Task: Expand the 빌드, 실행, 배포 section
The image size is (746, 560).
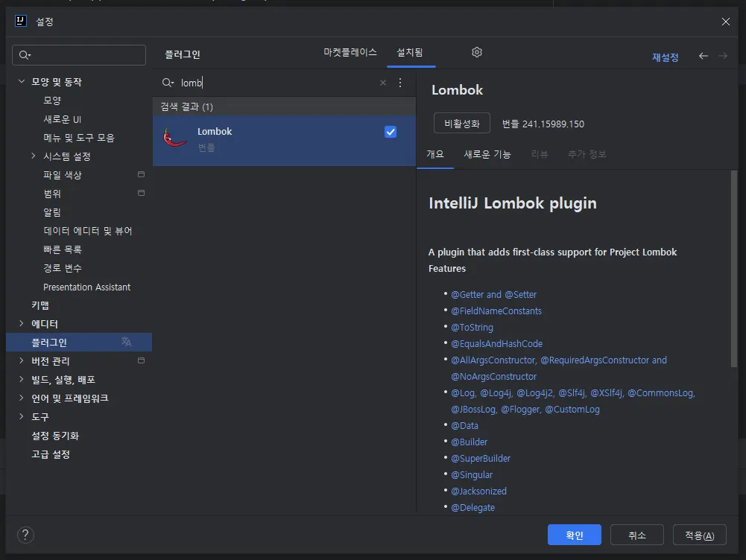Action: pos(22,379)
